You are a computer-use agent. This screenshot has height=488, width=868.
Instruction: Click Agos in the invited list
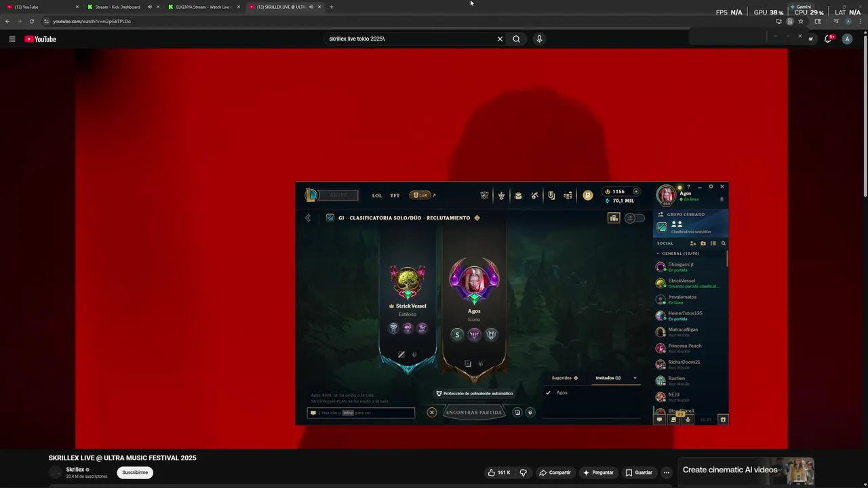(561, 393)
